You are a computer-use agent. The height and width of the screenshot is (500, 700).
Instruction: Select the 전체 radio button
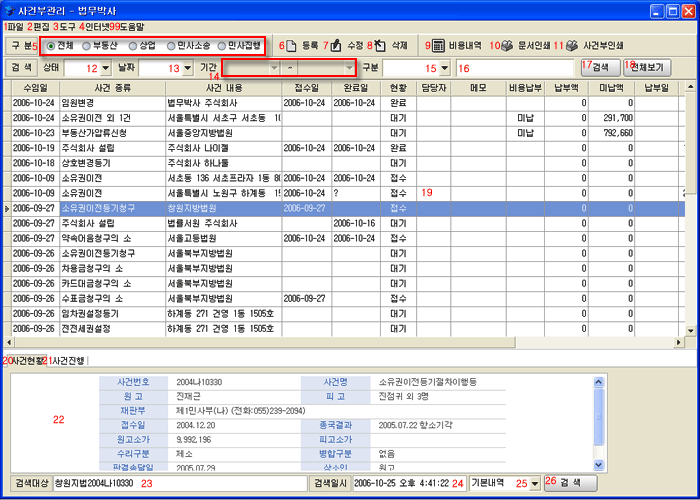pos(51,46)
